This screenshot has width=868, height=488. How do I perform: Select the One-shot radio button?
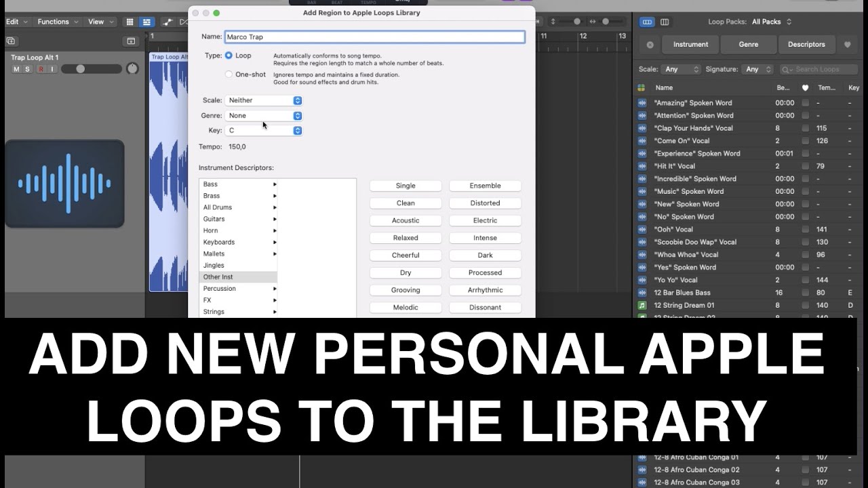click(229, 75)
